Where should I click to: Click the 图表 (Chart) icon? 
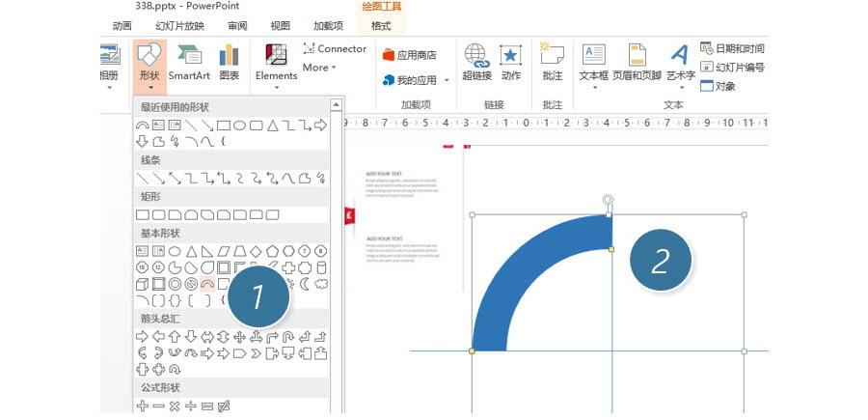point(229,64)
